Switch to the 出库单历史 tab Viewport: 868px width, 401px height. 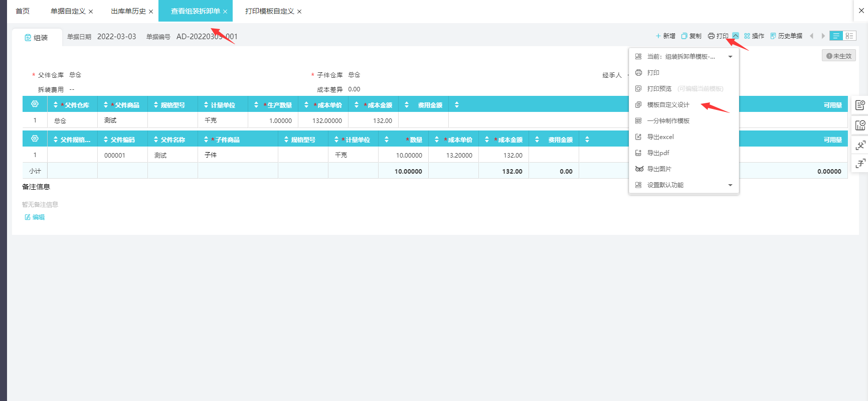pyautogui.click(x=128, y=11)
